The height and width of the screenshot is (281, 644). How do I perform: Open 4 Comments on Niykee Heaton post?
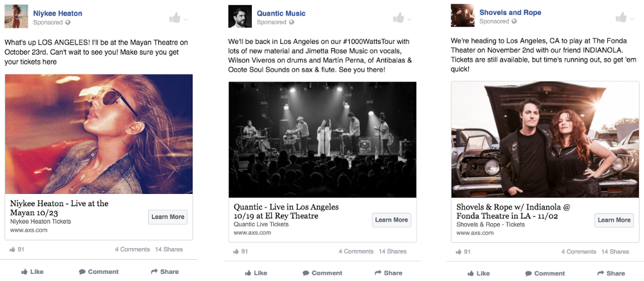[132, 249]
